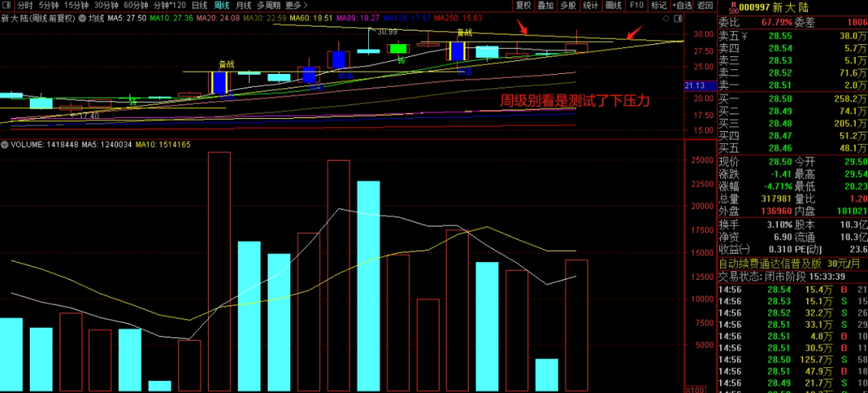Toggle the 收益(一) quarter label

click(734, 250)
